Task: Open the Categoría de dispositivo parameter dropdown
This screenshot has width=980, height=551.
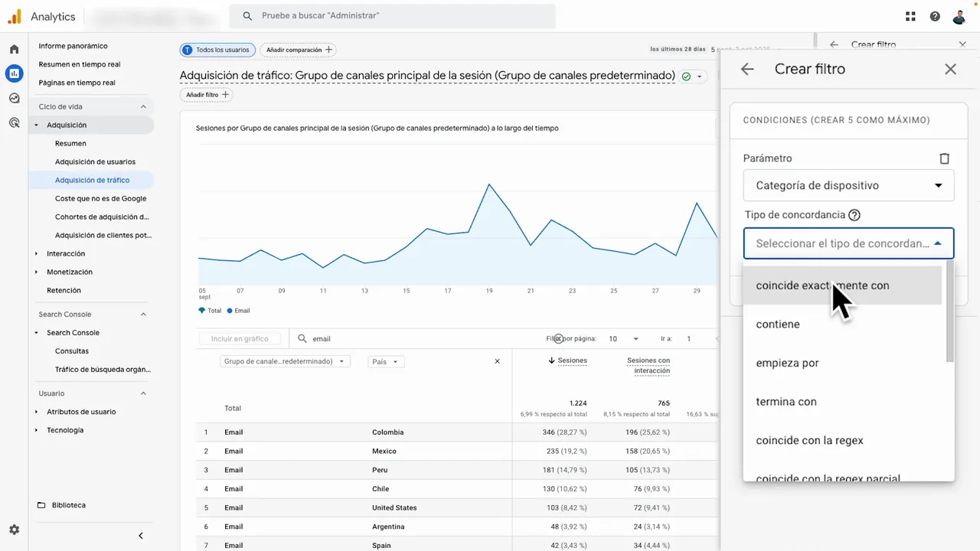Action: pos(848,185)
